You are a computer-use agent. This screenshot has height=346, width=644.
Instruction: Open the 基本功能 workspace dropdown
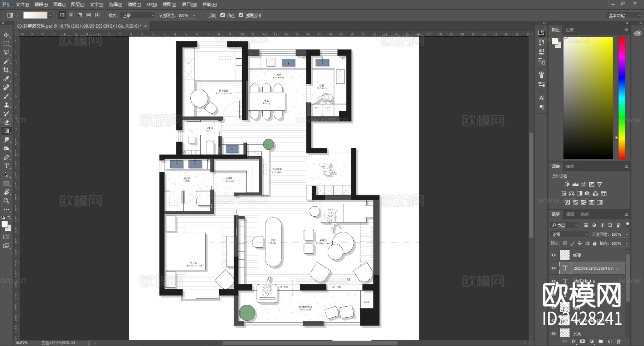(624, 15)
